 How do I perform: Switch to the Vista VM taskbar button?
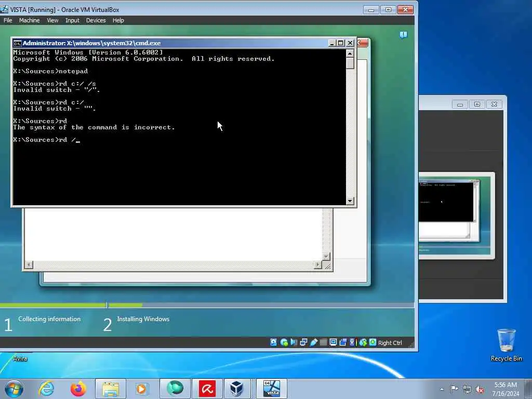click(271, 389)
